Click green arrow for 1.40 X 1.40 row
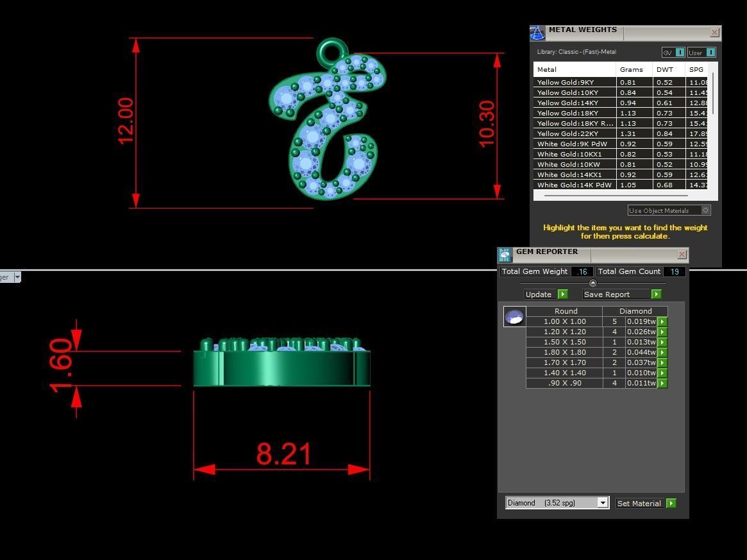Screen dimensions: 747x560 [662, 373]
